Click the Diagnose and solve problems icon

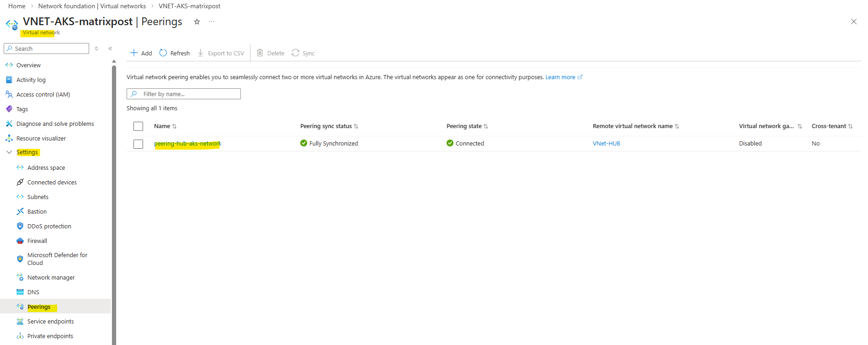coord(9,124)
